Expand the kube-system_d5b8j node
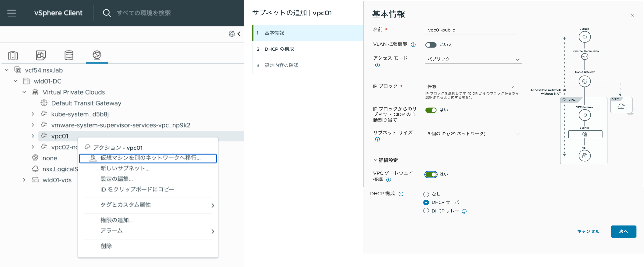644x267 pixels. pyautogui.click(x=33, y=114)
